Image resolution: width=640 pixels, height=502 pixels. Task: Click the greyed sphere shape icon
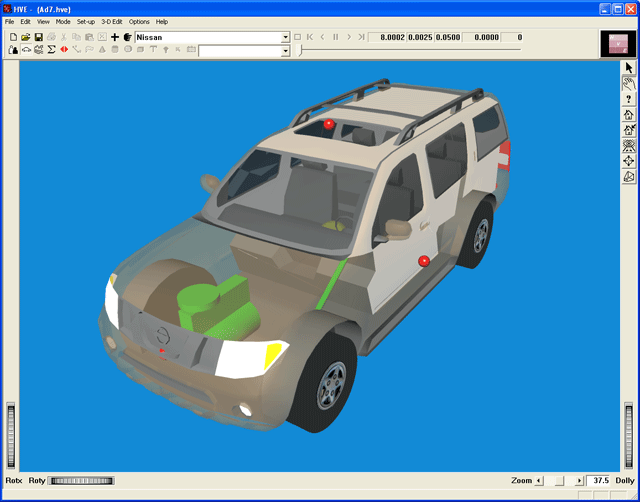coord(128,50)
